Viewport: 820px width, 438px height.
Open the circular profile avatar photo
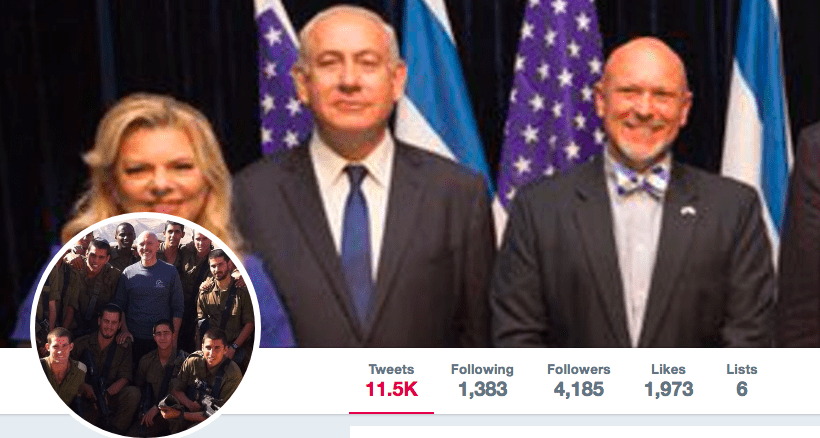(x=145, y=326)
